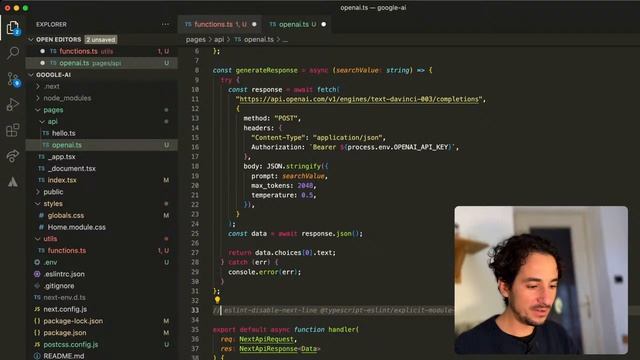Click the '2 unsaved' badge
The width and height of the screenshot is (640, 360).
[x=101, y=40]
